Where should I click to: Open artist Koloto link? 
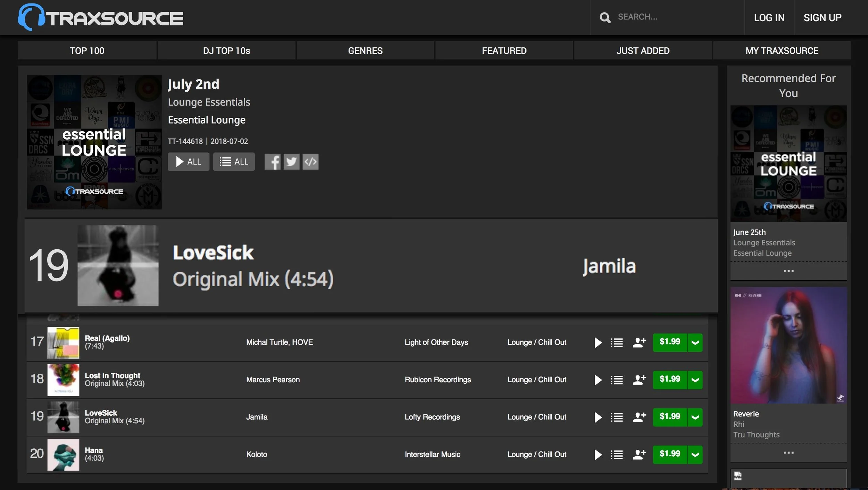coord(257,455)
